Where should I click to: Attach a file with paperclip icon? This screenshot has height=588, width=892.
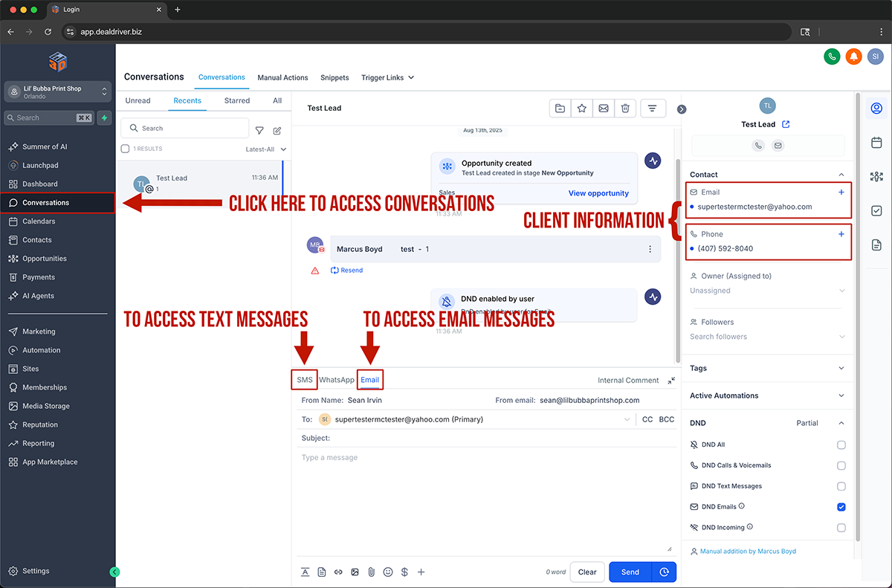tap(371, 572)
